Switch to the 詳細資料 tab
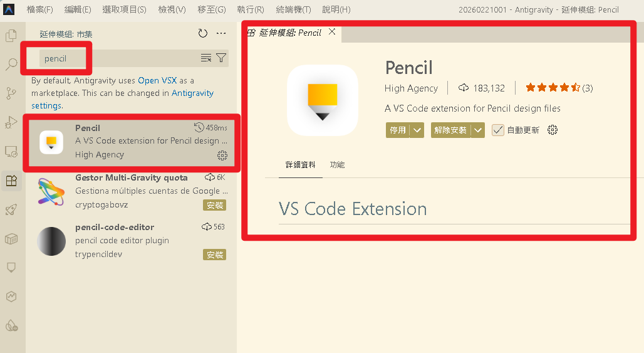Screen dimensions: 644x353 point(301,165)
